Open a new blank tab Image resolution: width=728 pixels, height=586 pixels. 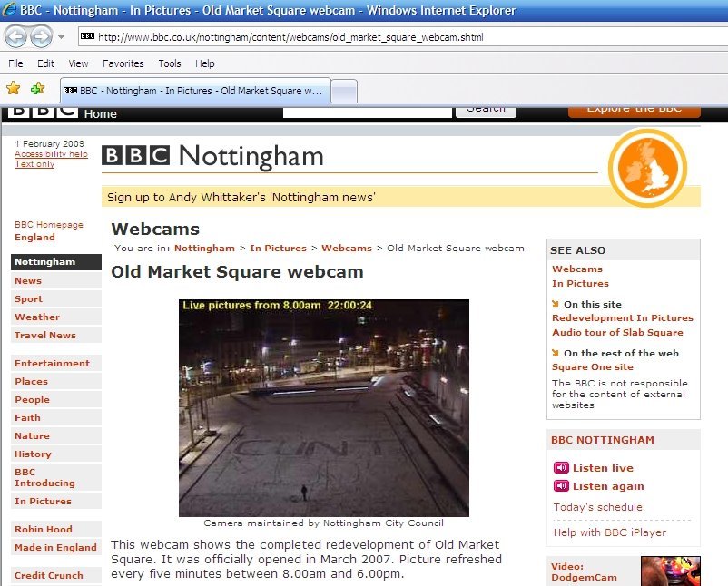pos(344,91)
